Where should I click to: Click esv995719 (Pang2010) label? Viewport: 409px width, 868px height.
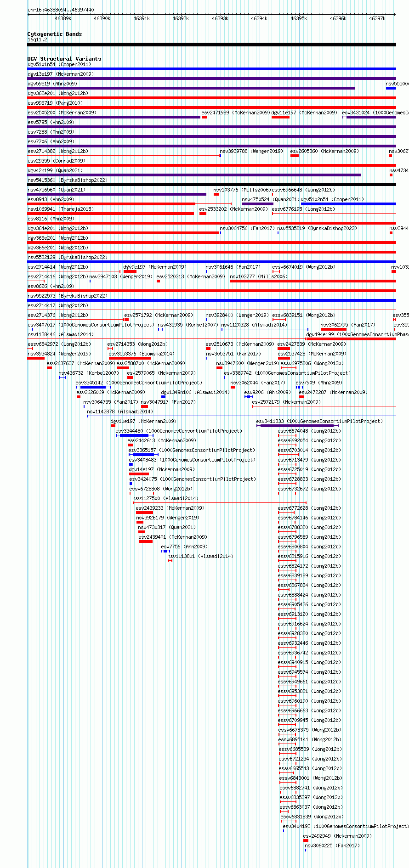pyautogui.click(x=55, y=103)
